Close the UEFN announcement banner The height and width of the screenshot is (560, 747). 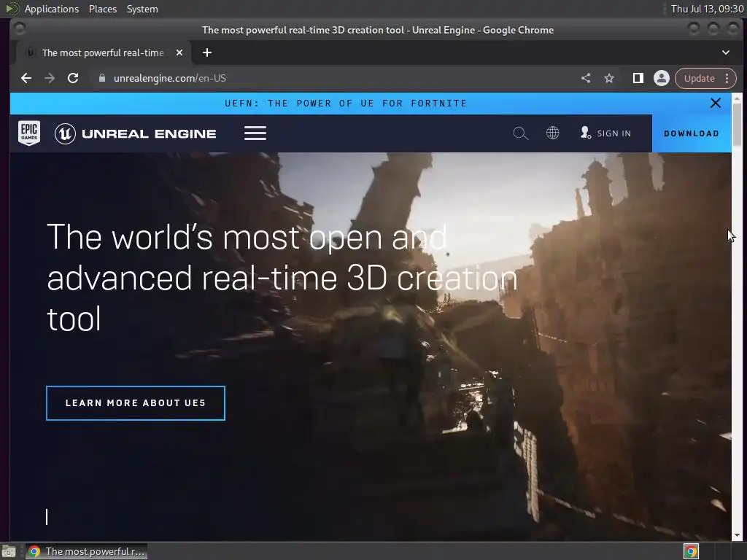click(715, 103)
